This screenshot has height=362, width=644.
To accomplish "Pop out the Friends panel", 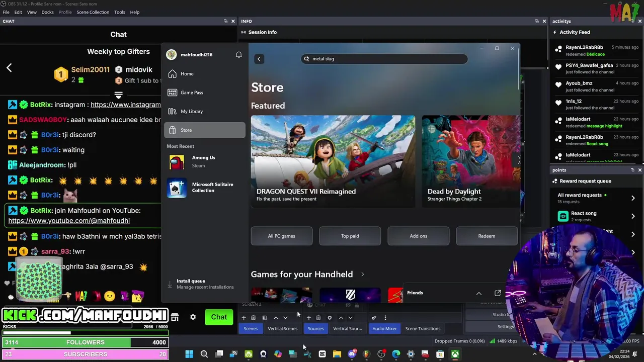I will [x=498, y=293].
